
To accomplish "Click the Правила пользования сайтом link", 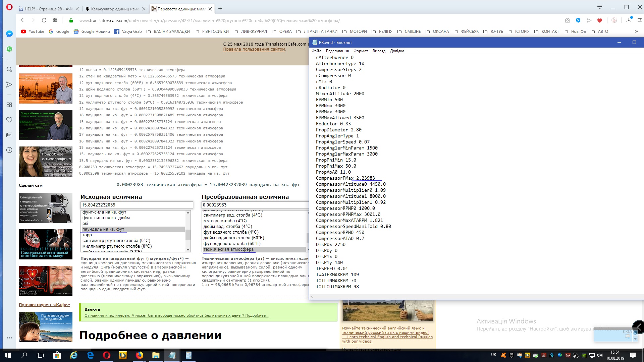I will (254, 49).
